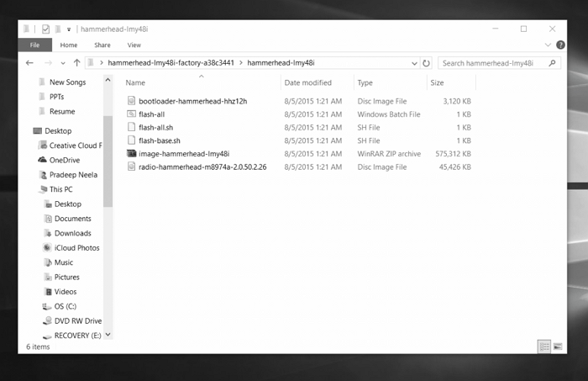Open the File menu
This screenshot has width=588, height=381.
[x=34, y=45]
